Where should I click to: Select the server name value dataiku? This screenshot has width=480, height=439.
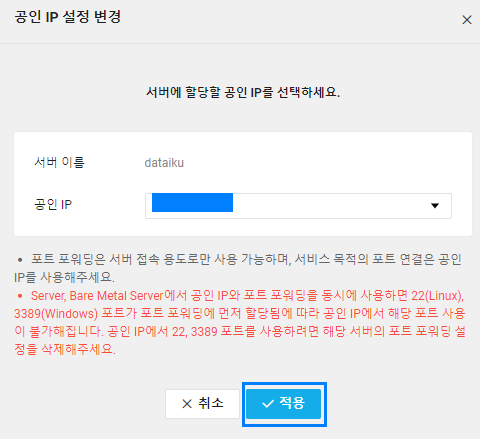[x=164, y=163]
